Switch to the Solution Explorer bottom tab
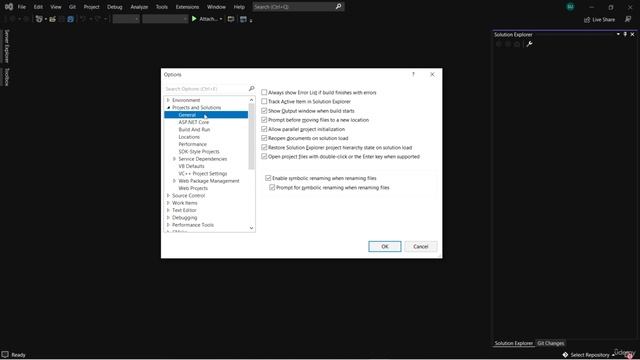 click(513, 343)
